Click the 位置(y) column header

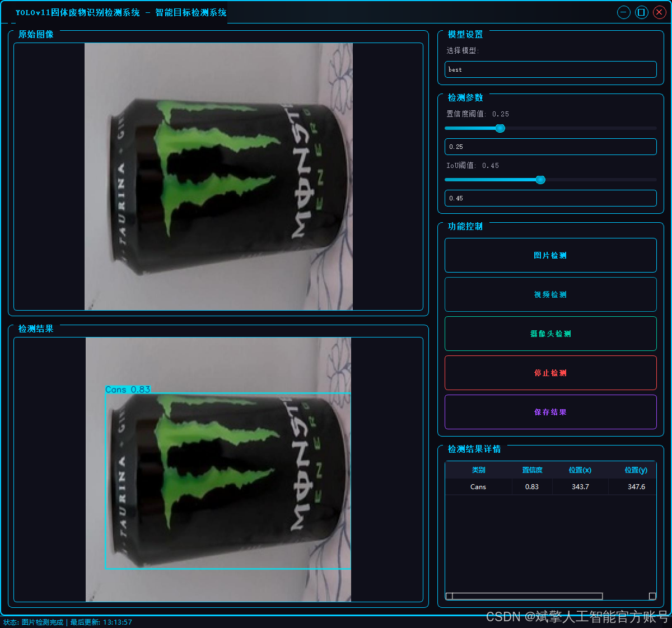point(633,470)
